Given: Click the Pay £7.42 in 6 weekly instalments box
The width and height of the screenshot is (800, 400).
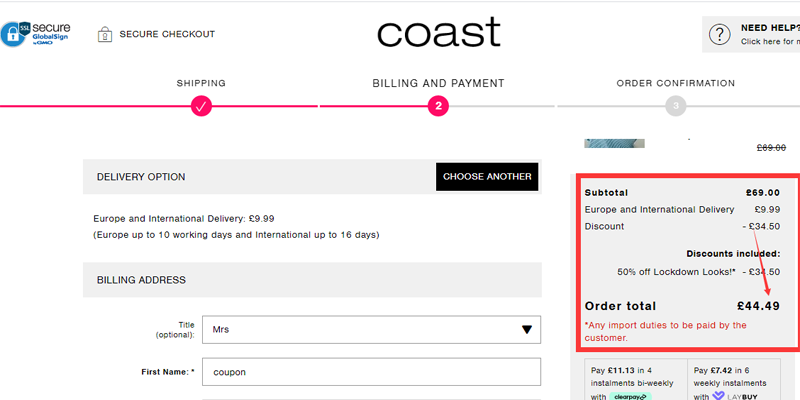Looking at the screenshot, I should click(734, 379).
